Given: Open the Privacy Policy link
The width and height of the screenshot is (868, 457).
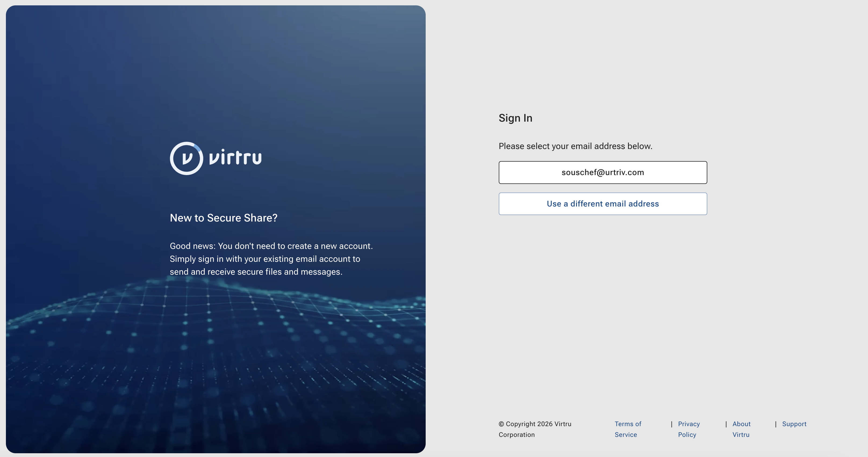Looking at the screenshot, I should [689, 429].
